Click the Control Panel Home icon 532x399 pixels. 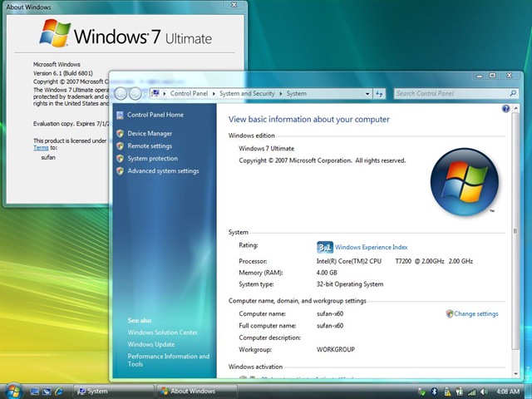point(120,115)
